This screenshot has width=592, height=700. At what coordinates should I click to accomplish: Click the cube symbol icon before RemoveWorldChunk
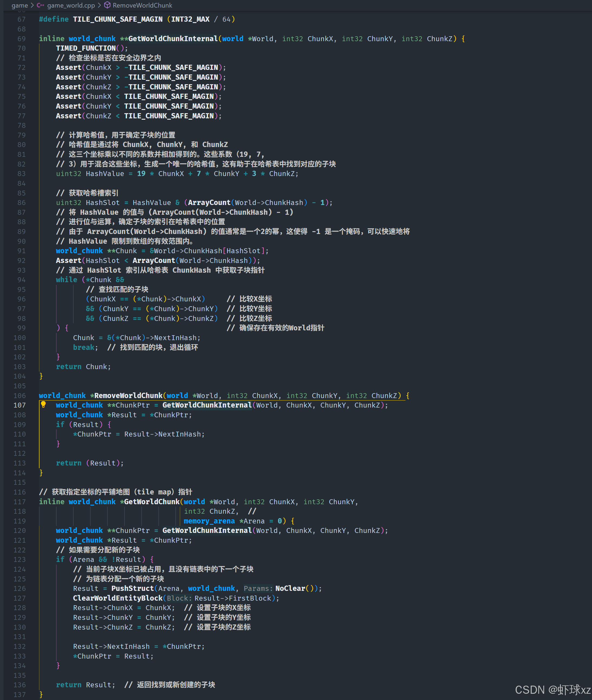pyautogui.click(x=107, y=5)
